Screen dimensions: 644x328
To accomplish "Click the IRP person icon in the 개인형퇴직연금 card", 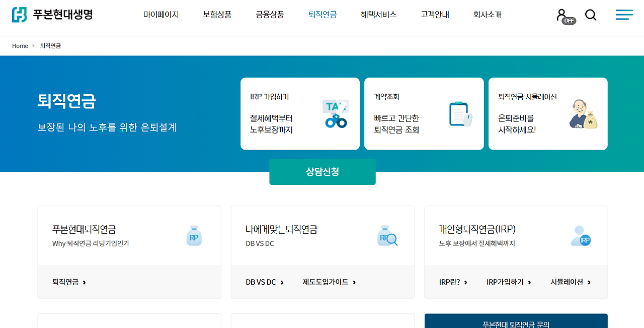I will [x=581, y=236].
